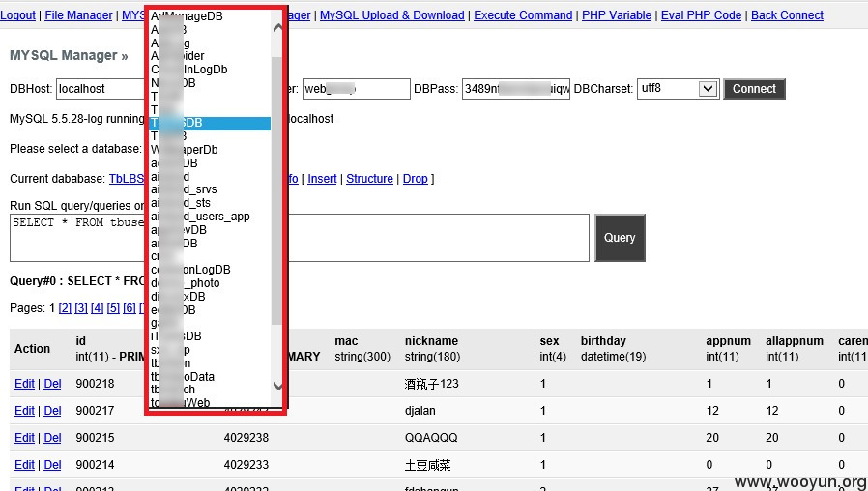The height and width of the screenshot is (491, 868).
Task: Click the Logout link
Action: coord(17,15)
